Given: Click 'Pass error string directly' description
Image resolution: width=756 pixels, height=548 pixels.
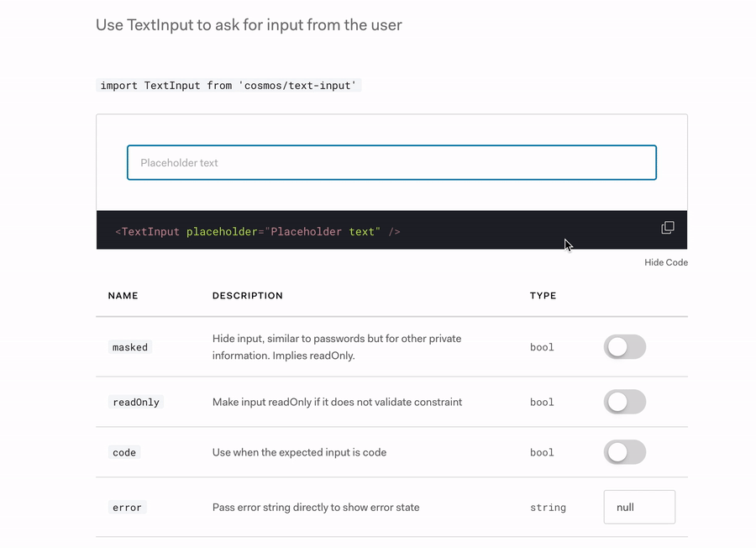Looking at the screenshot, I should 316,508.
